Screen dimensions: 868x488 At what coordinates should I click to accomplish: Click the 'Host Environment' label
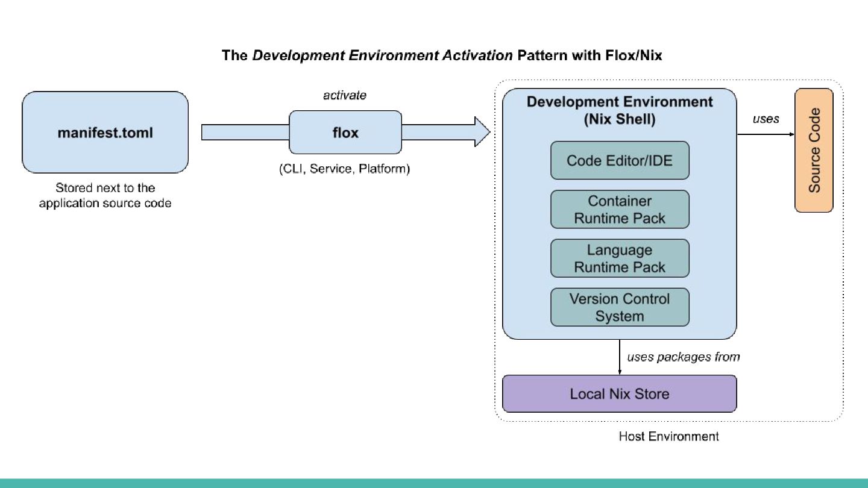(668, 436)
